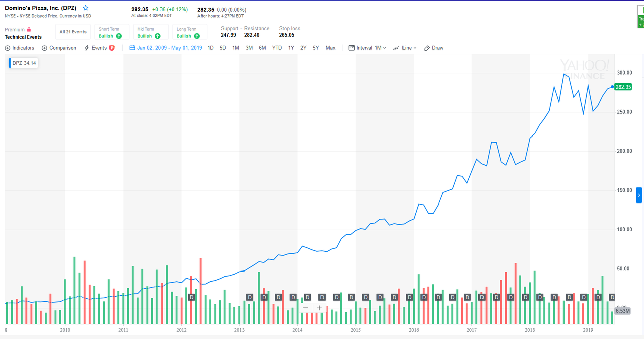Open the Short Term Bullish card
Viewport: 644px width, 339px height.
[x=112, y=32]
